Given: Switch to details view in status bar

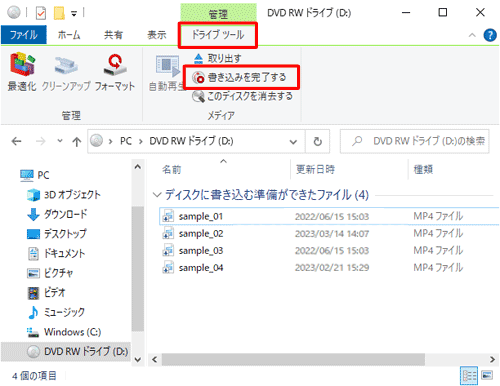Looking at the screenshot, I should (x=469, y=376).
